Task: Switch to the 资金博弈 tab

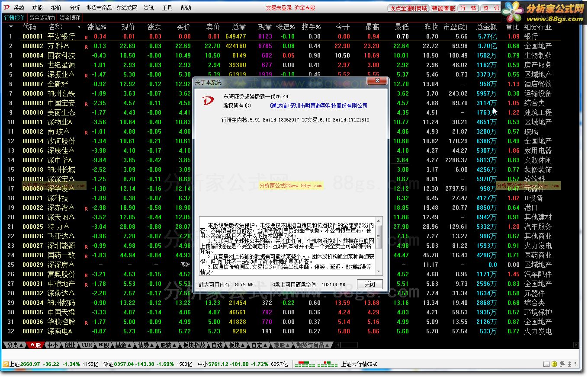Action: (70, 18)
